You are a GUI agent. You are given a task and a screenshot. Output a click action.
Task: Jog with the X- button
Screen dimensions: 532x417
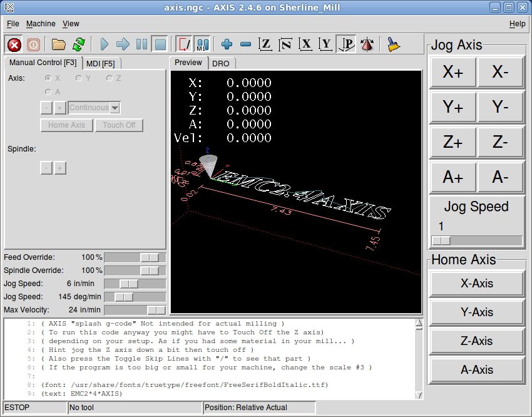[500, 72]
